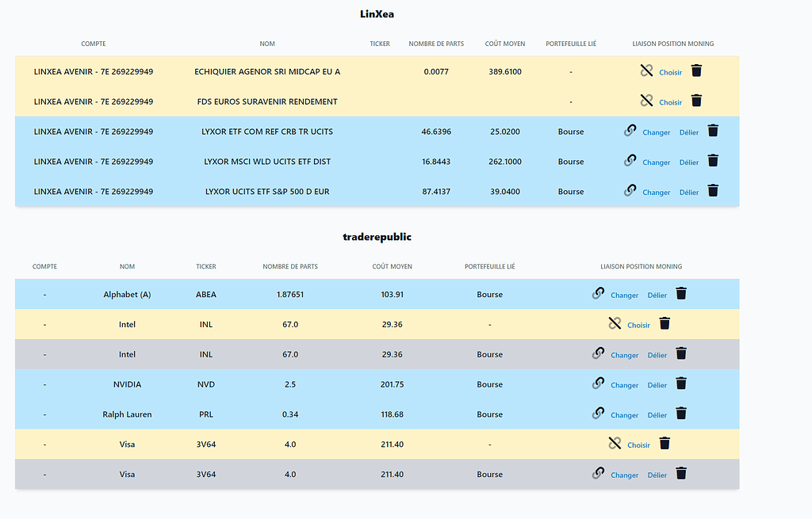Unlink LYXOR MSCI WLD with Délier
812x519 pixels.
[x=689, y=162]
